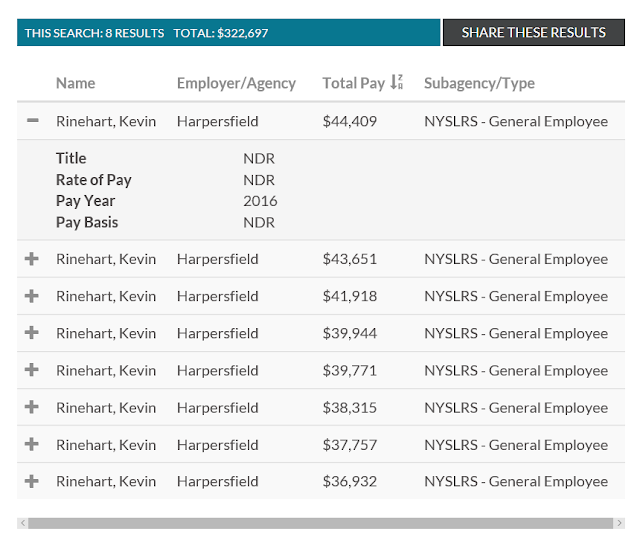640x543 pixels.
Task: Expand the $41,918 pay row
Action: (32, 296)
